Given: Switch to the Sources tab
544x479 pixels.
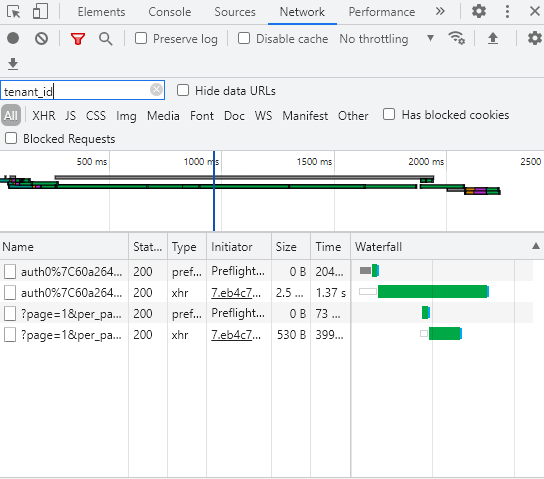Looking at the screenshot, I should tap(235, 12).
